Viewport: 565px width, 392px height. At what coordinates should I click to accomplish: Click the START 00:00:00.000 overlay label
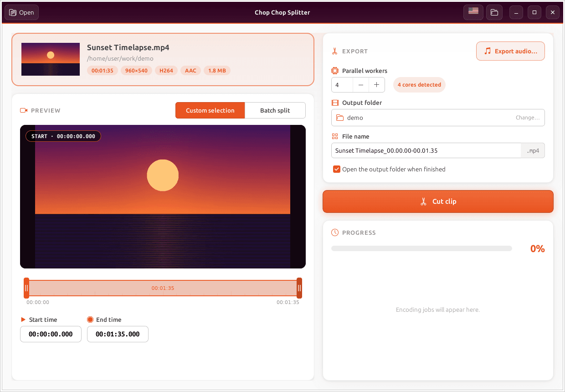point(63,136)
